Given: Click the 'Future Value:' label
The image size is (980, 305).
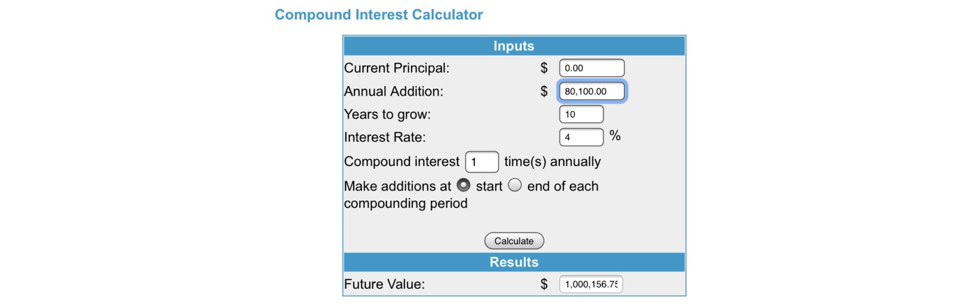Looking at the screenshot, I should (384, 284).
